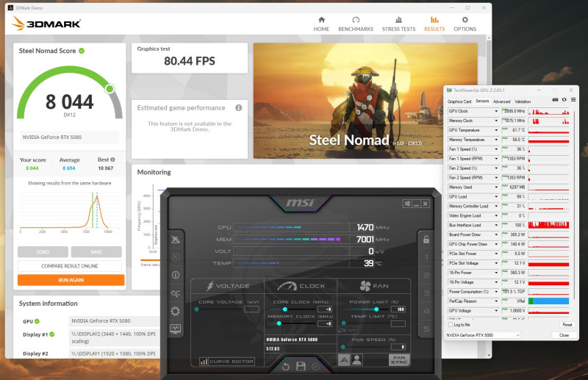
Task: Switch to the Graphics Card tab in GPU-Z
Action: pyautogui.click(x=459, y=101)
